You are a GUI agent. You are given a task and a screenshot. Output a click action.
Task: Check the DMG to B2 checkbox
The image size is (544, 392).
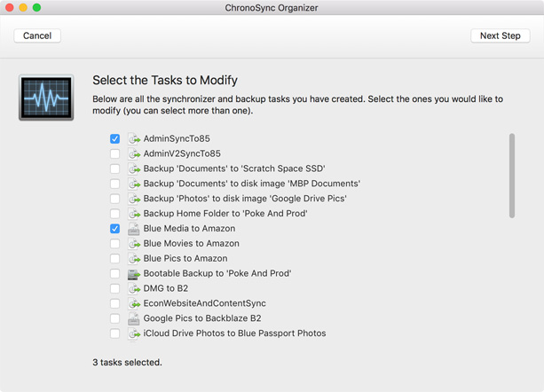[114, 289]
